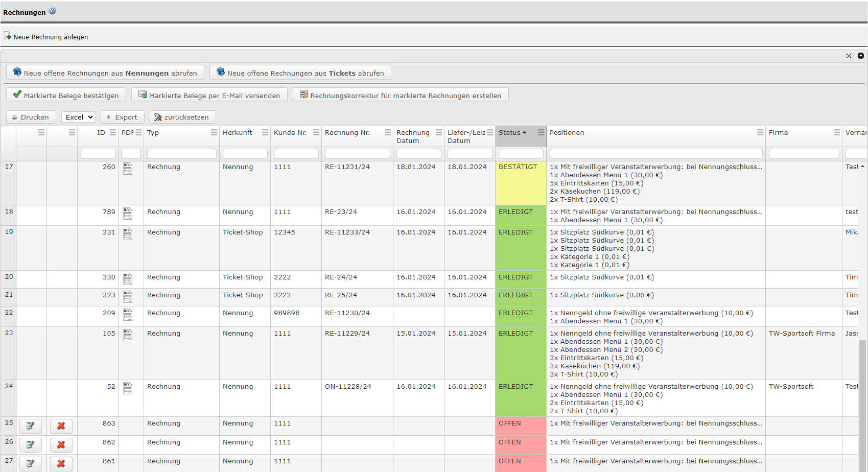Click the TW-Sportsoft Firma cell
Image resolution: width=868 pixels, height=472 pixels.
point(804,353)
